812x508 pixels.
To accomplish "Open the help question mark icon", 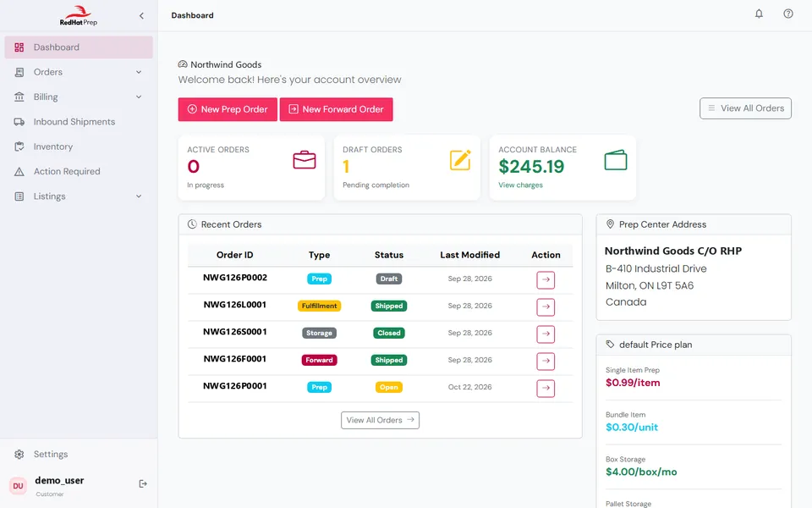I will (x=787, y=14).
